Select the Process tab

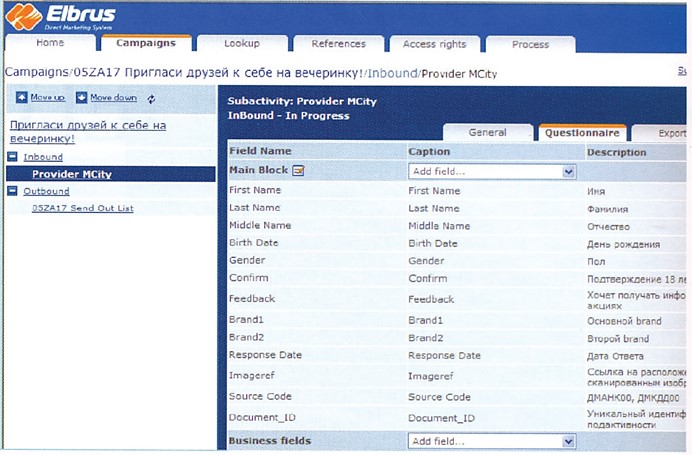(530, 44)
